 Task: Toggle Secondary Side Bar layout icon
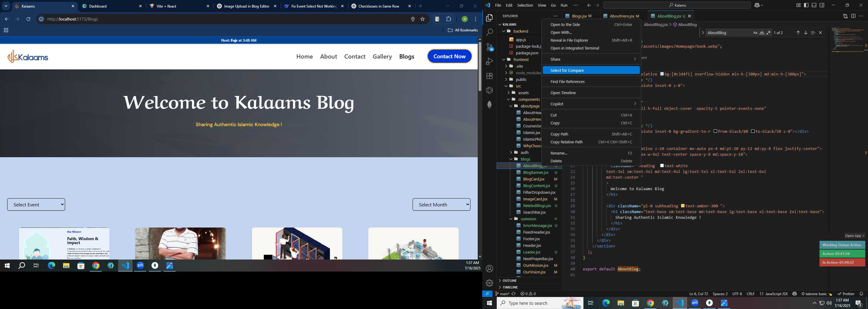(x=822, y=5)
